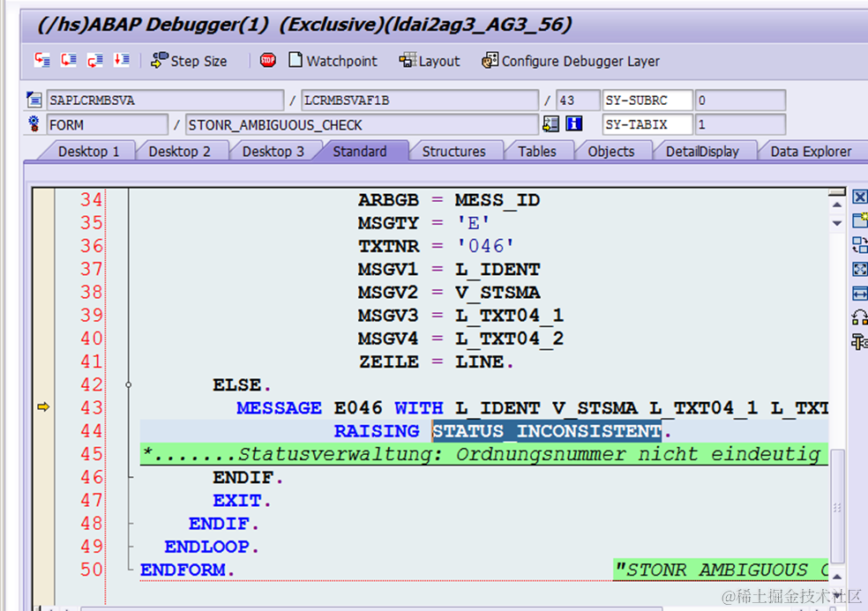Open the tool services icon on right edge
The image size is (868, 611).
tap(860, 342)
